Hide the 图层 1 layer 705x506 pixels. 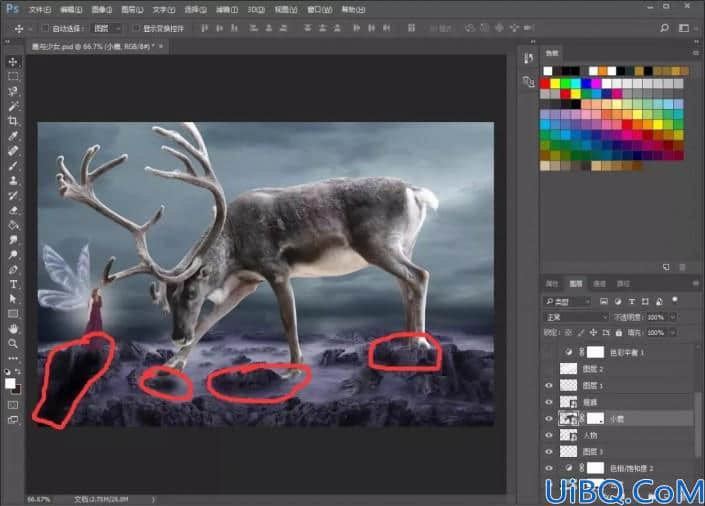549,385
